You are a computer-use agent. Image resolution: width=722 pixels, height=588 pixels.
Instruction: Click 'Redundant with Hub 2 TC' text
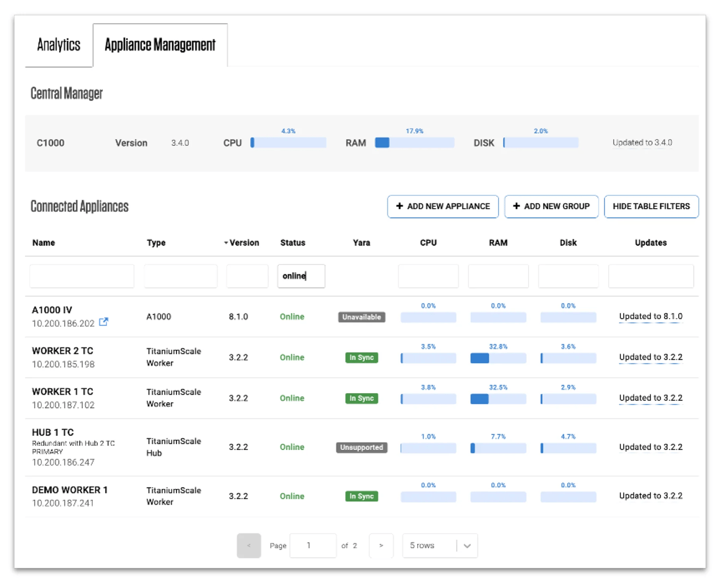point(73,443)
